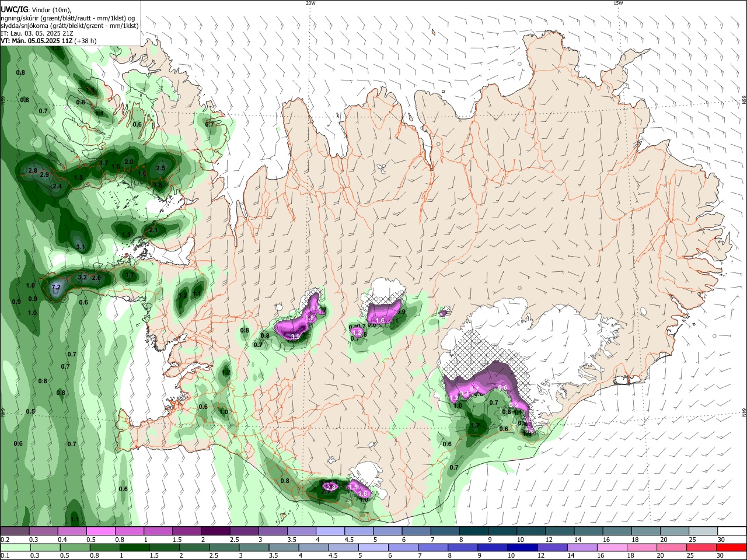
Task: Click the '25' label on the snow scale
Action: (x=692, y=540)
